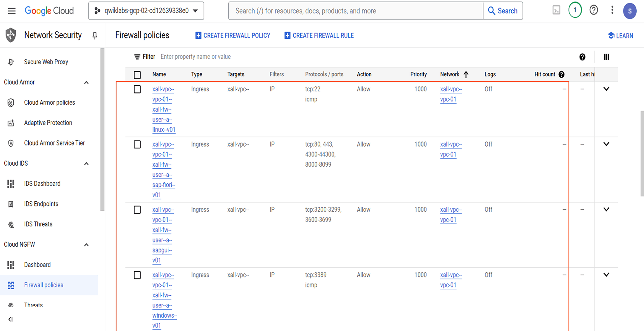The height and width of the screenshot is (331, 644).
Task: Open IDS Endpoints page
Action: [x=41, y=204]
